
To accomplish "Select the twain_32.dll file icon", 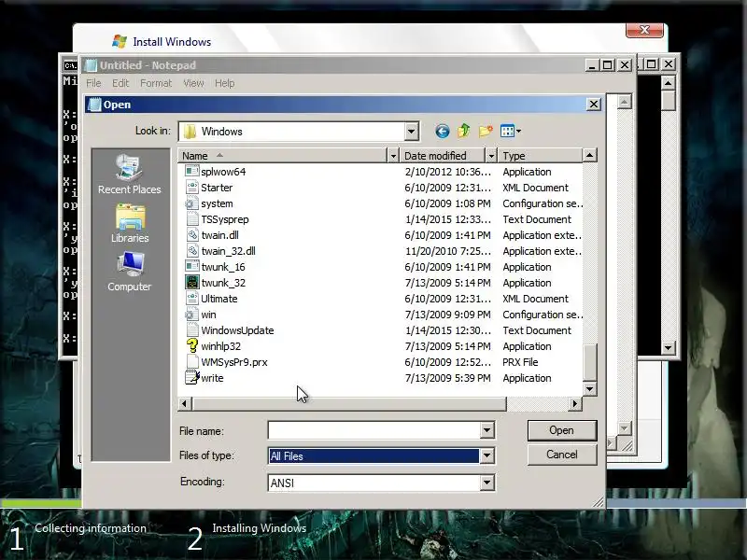I will click(192, 251).
